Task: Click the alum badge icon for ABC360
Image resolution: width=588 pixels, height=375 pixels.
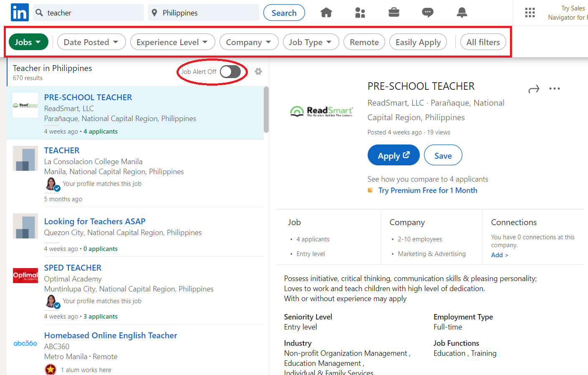Action: tap(50, 370)
